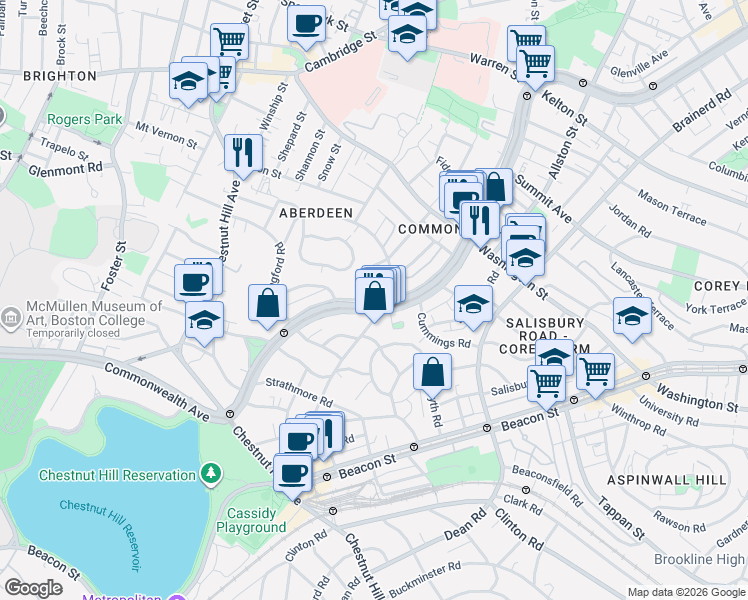This screenshot has height=600, width=748.
Task: Click the Cassidy Playground label
Action: 251,520
